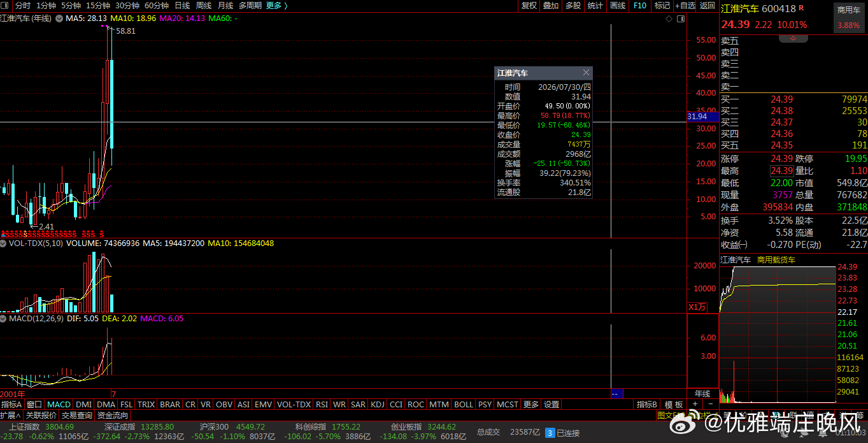Choose the BRAR indicator
Image resolution: width=868 pixels, height=443 pixels.
point(170,404)
